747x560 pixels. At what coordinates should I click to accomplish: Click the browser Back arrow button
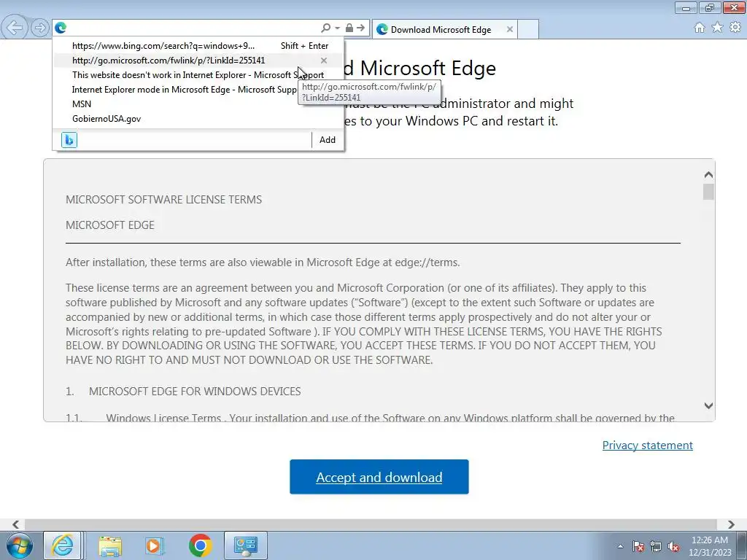[x=15, y=28]
